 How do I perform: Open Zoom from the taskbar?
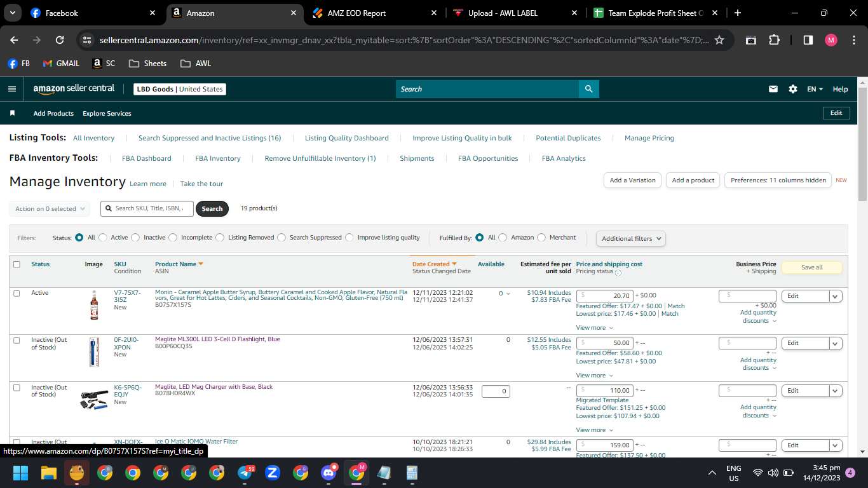(x=273, y=473)
